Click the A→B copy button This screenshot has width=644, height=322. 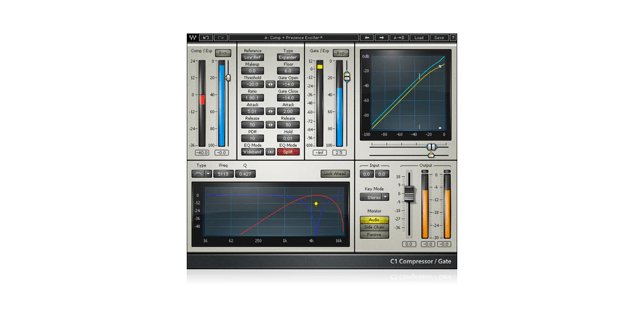click(399, 38)
